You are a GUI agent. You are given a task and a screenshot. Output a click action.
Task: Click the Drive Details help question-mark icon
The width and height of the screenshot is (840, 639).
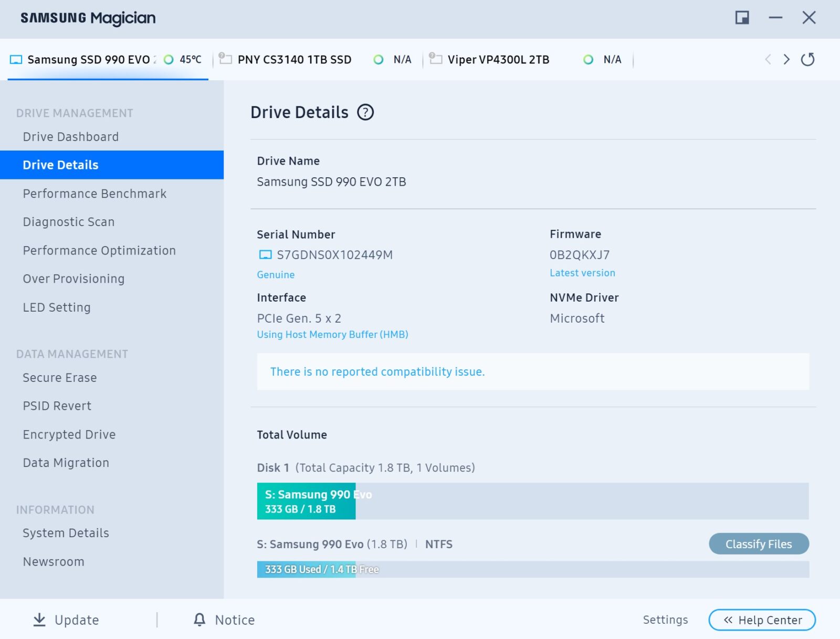tap(365, 112)
